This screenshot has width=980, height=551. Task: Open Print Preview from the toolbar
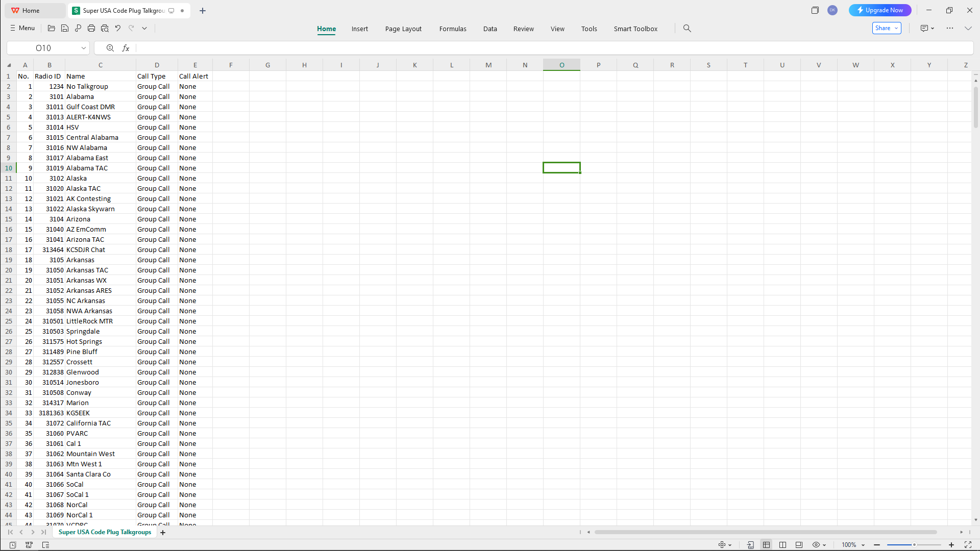[x=105, y=29]
